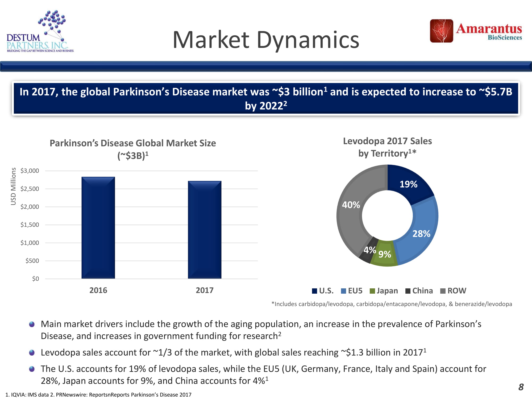Click the EU5 legend color square

pyautogui.click(x=343, y=291)
